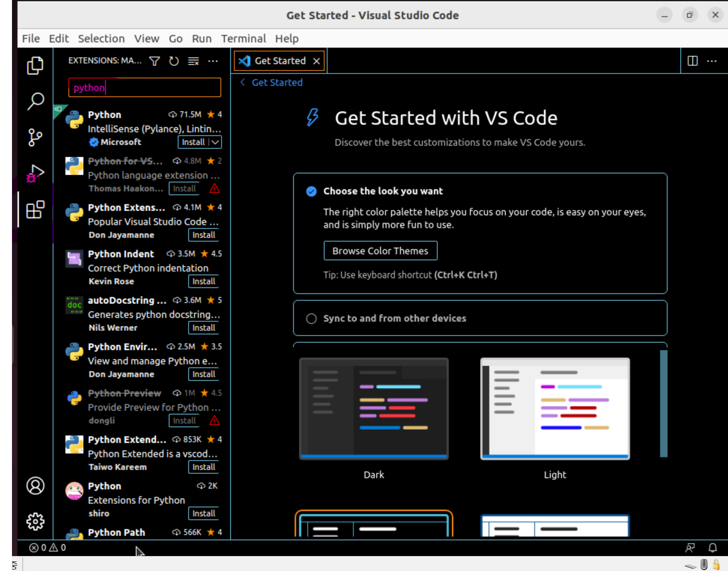This screenshot has height=571, width=728.
Task: Open the notifications bell in status bar
Action: tap(713, 548)
